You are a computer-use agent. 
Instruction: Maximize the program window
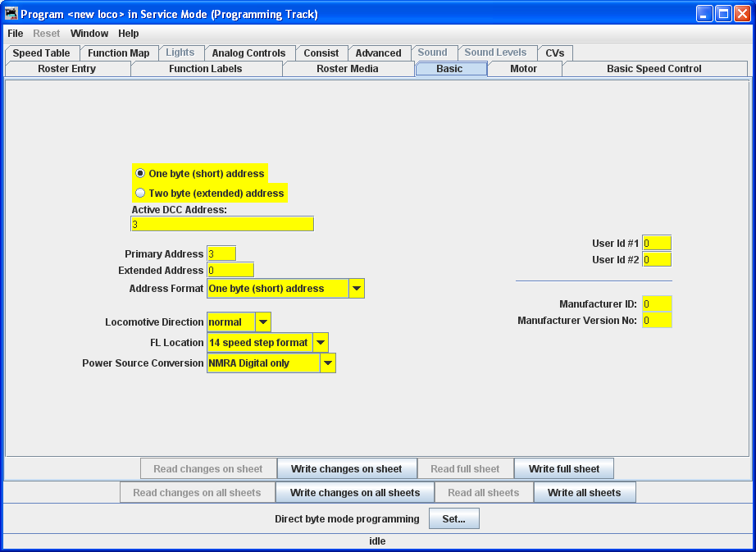[x=723, y=14]
